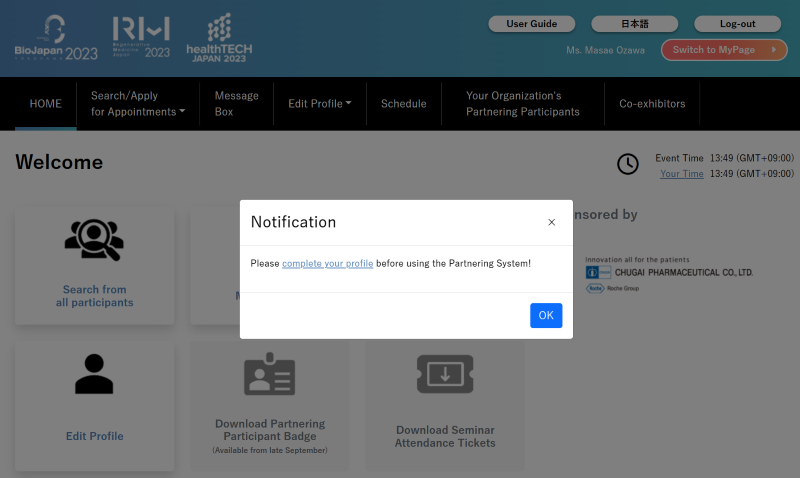This screenshot has height=478, width=800.
Task: Click the user name Ms. Masae Ozawa
Action: [605, 50]
